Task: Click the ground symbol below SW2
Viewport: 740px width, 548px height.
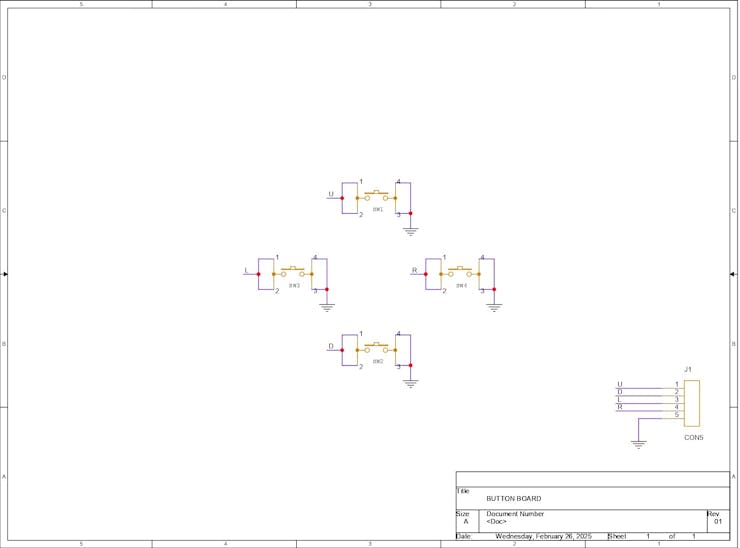Action: [x=410, y=384]
